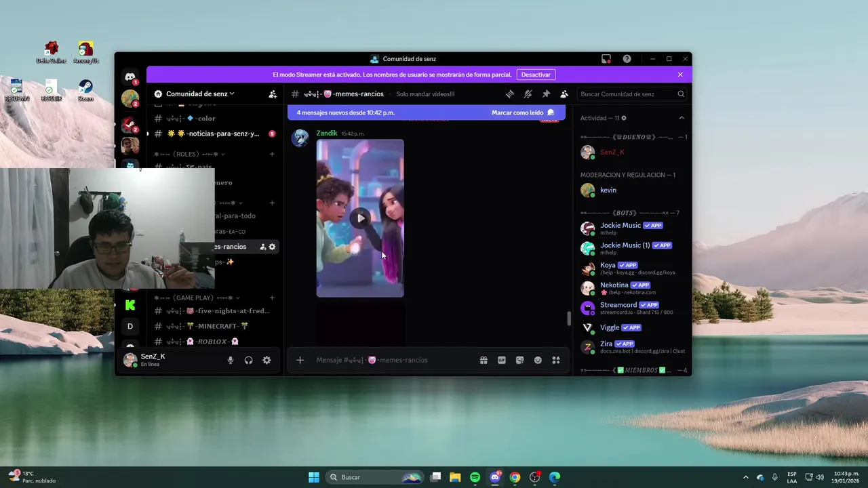Show pinned messages with the pin icon

coord(546,94)
